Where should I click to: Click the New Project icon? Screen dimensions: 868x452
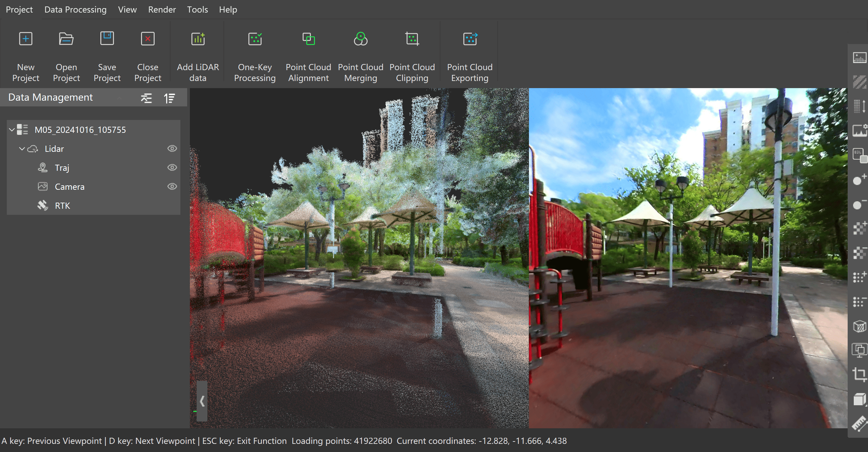tap(25, 39)
